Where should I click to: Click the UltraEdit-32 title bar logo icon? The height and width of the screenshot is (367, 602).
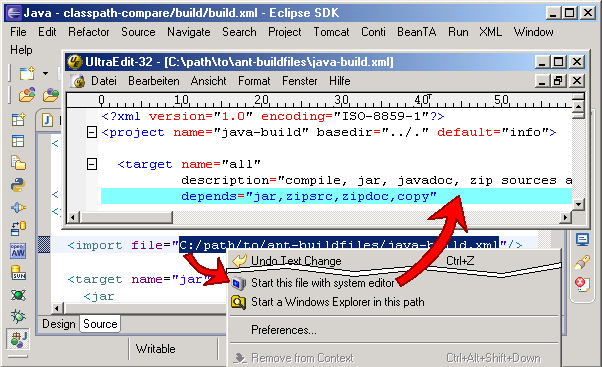tap(75, 62)
